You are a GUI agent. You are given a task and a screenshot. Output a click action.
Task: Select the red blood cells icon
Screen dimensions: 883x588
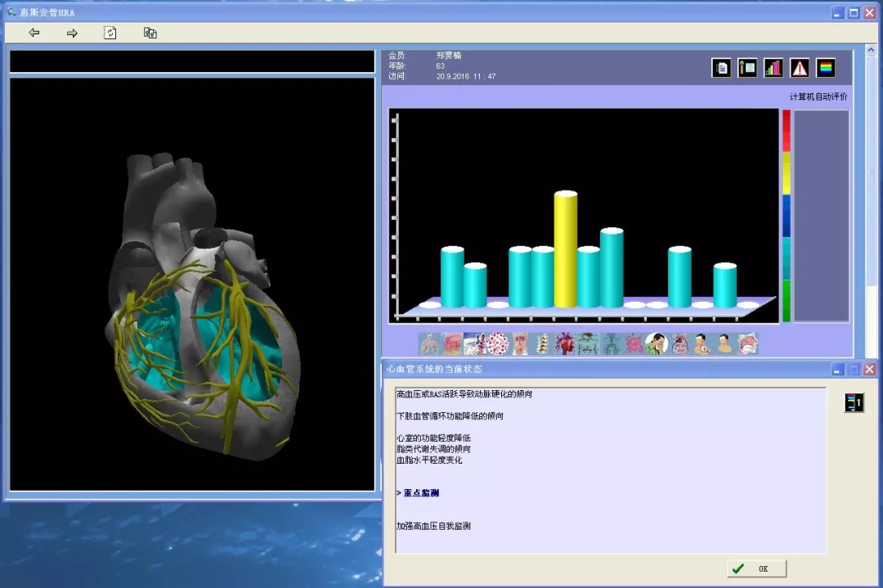pos(497,343)
